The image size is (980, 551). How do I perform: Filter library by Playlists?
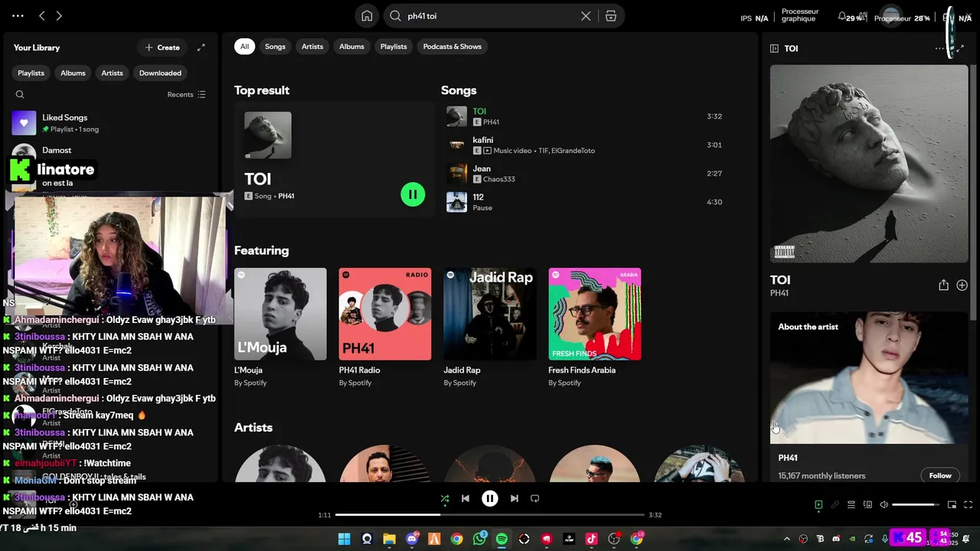coord(31,73)
